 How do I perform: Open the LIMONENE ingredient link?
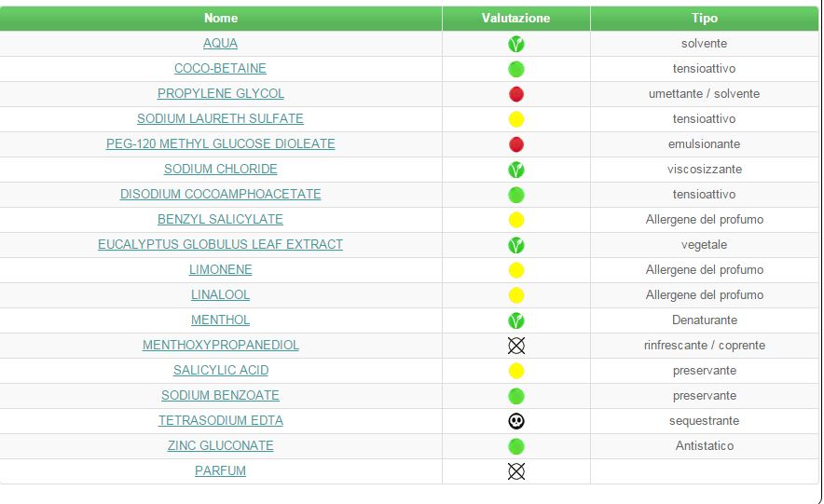(x=220, y=270)
